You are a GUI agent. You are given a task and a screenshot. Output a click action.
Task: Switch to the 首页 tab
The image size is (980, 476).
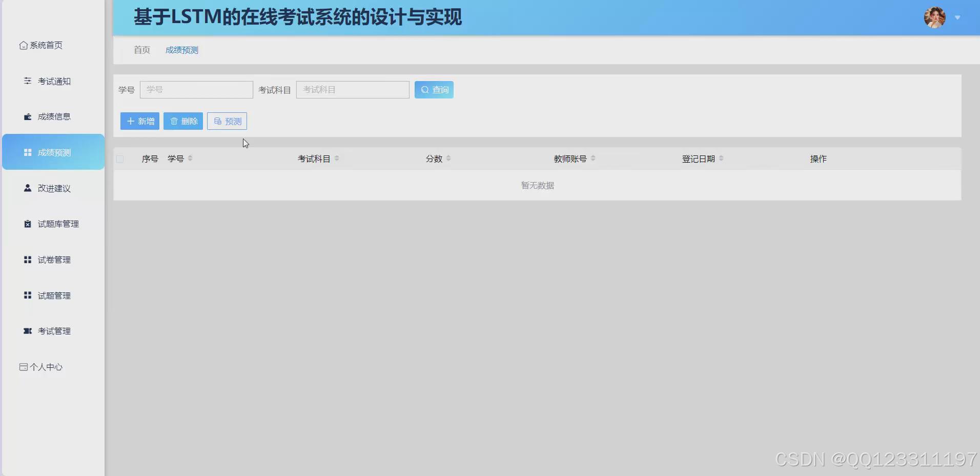point(141,50)
